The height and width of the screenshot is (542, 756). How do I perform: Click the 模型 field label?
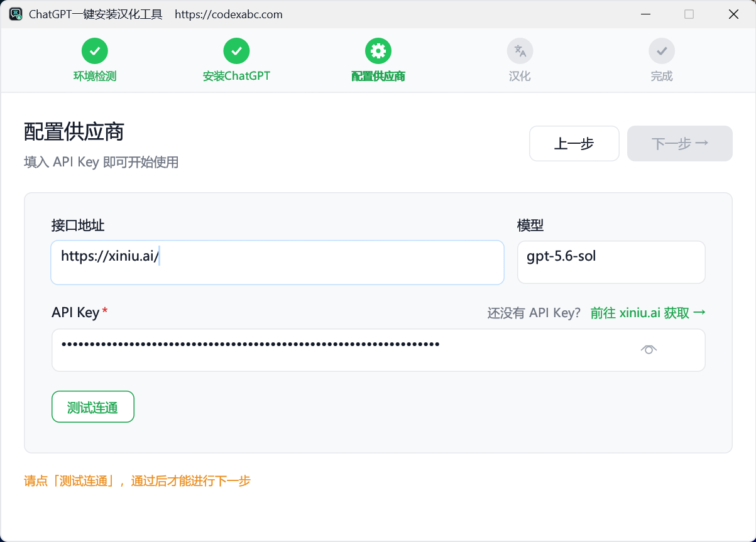[x=530, y=225]
